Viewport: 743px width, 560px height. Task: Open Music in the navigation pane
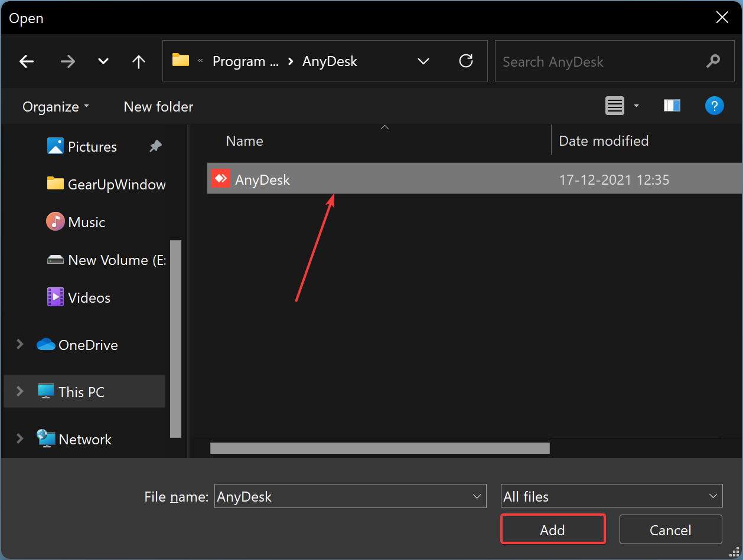[x=76, y=222]
